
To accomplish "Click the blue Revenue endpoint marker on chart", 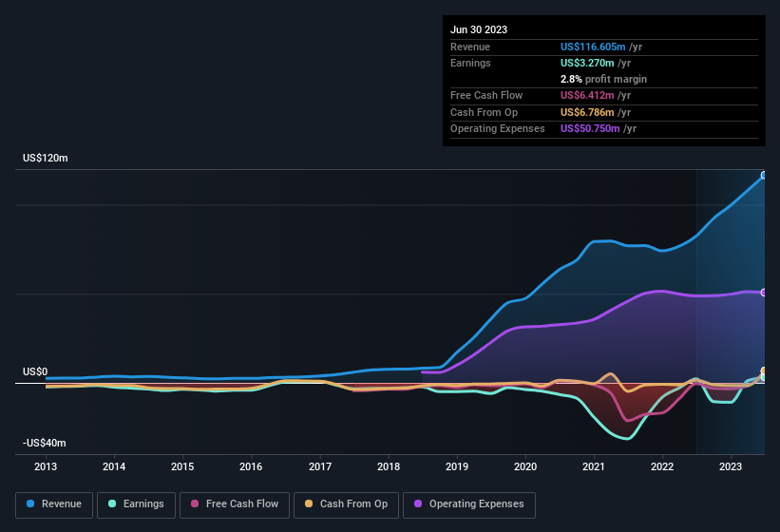I will click(764, 176).
